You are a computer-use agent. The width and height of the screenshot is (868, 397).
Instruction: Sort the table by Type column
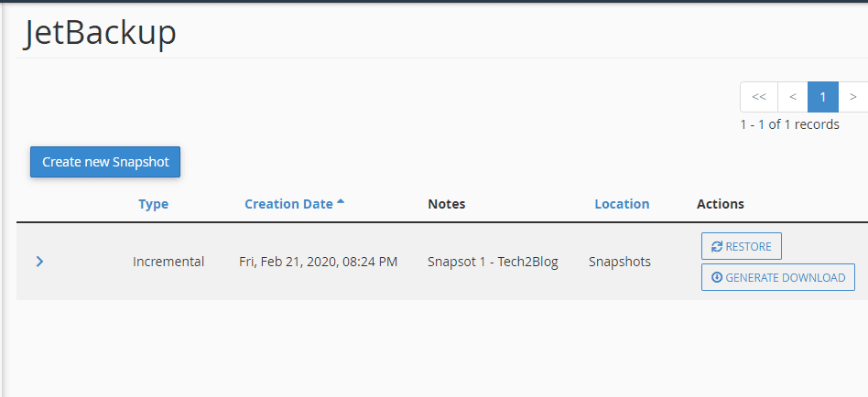(x=153, y=204)
